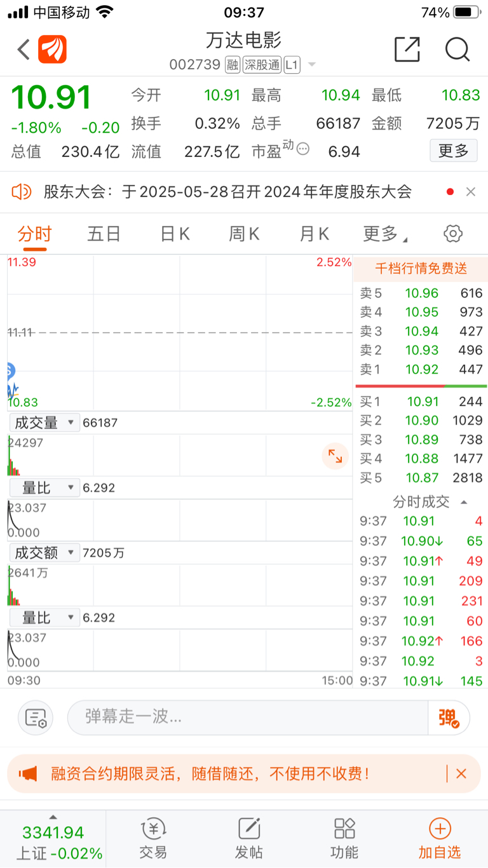The width and height of the screenshot is (488, 868).
Task: Select the 卖1 row at 10.92
Action: pos(421,369)
